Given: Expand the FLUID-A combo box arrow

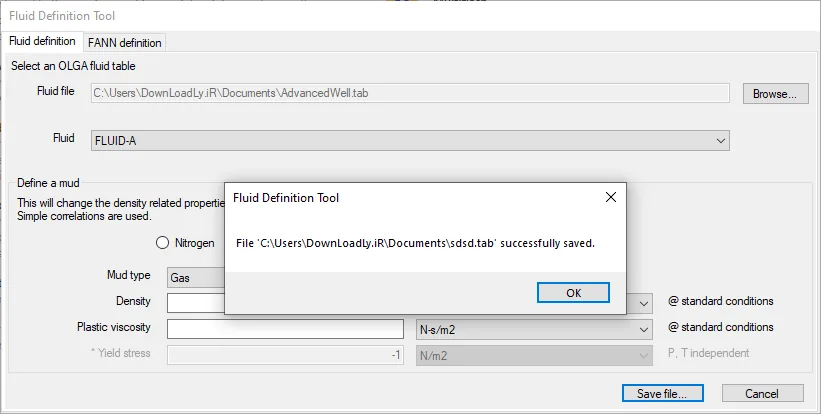Looking at the screenshot, I should (x=721, y=140).
